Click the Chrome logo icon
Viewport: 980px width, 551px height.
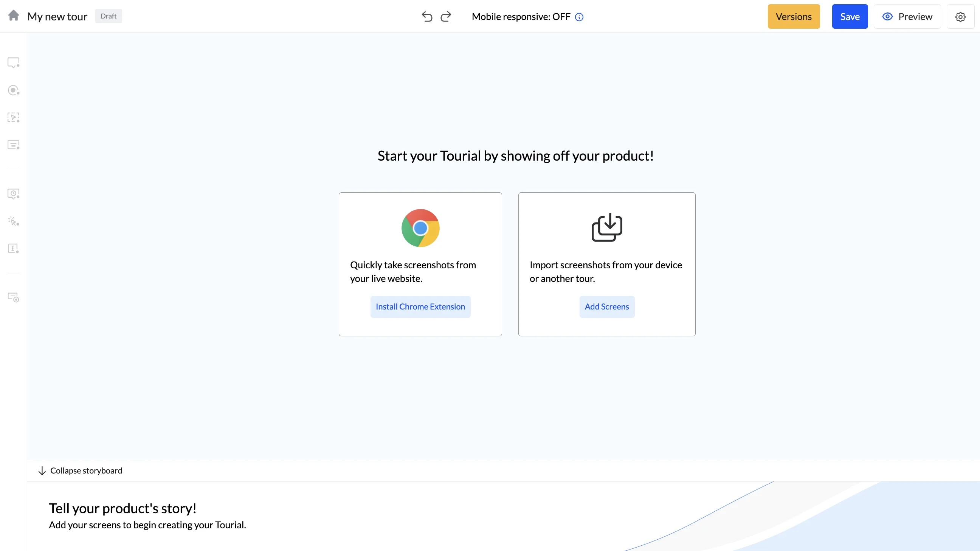pos(420,228)
